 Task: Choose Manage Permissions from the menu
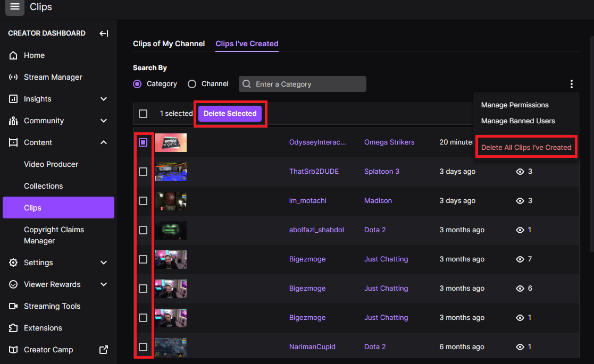pos(515,105)
